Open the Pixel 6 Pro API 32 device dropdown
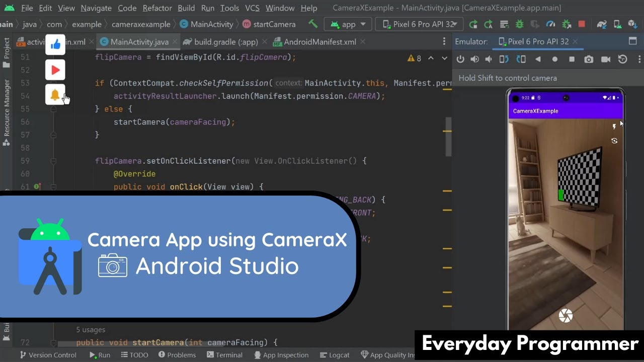Image resolution: width=644 pixels, height=362 pixels. point(419,24)
